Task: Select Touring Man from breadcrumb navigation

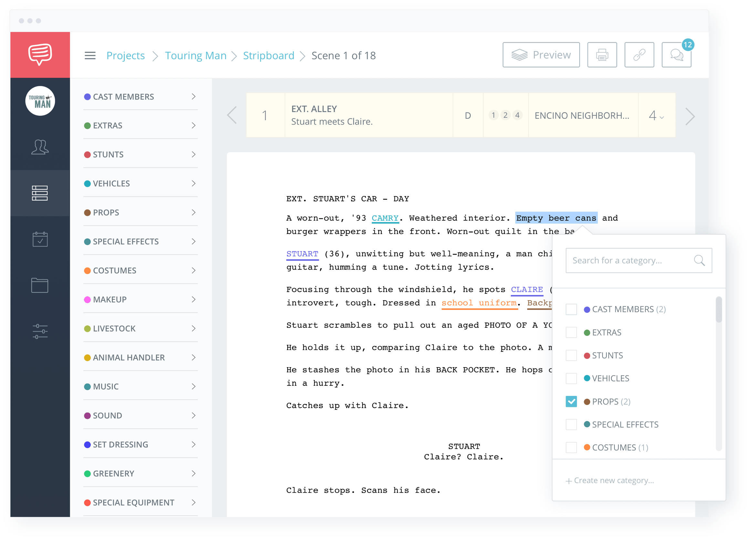Action: 196,55
